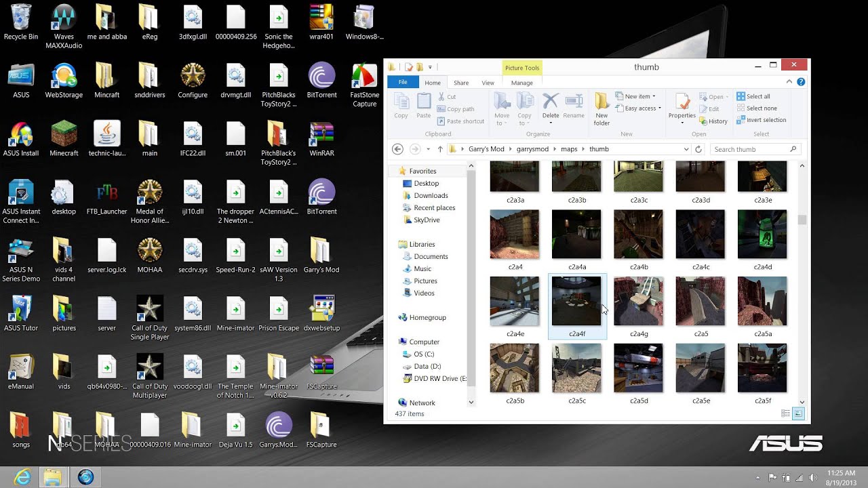Select the Waves MAXXAudio desktop icon

[x=64, y=27]
